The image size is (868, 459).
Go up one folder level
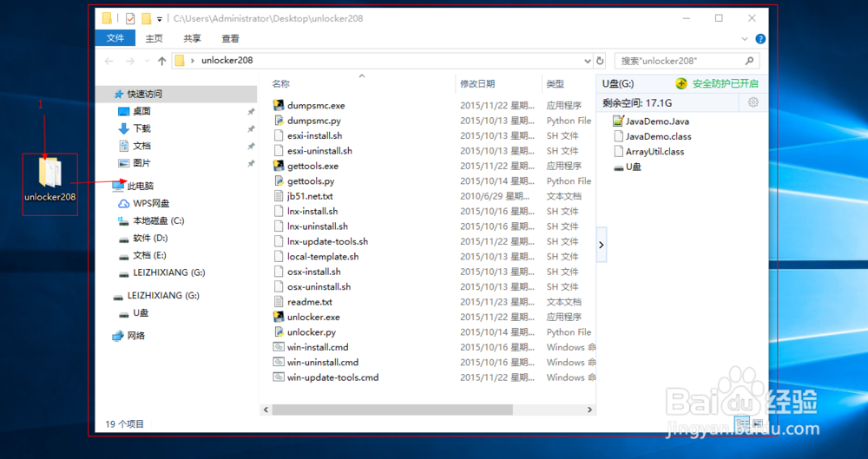point(161,61)
